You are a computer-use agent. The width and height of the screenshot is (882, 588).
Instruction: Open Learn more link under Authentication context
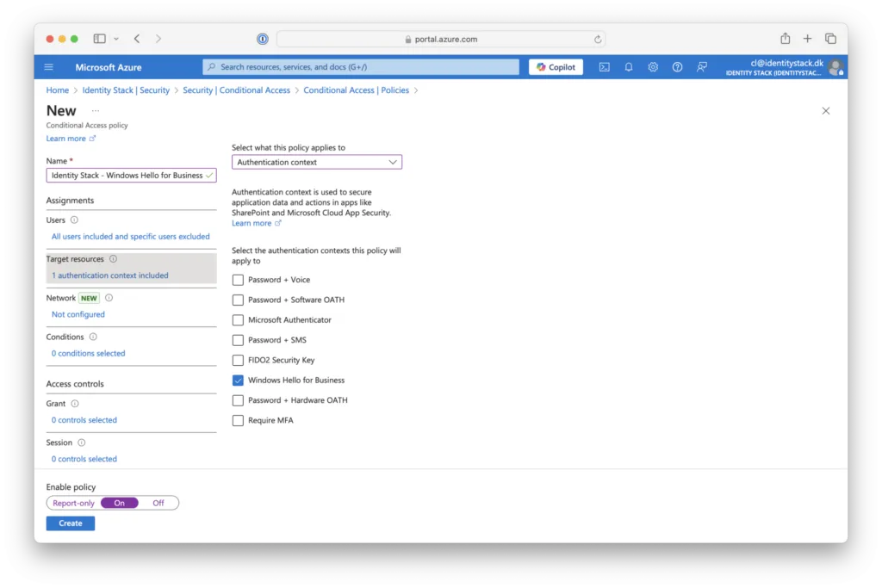257,223
